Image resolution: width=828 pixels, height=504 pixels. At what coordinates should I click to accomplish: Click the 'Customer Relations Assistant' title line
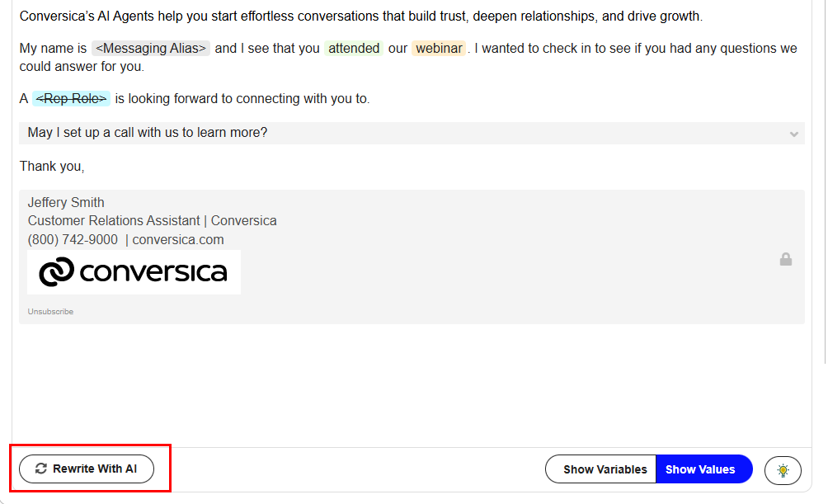(114, 221)
